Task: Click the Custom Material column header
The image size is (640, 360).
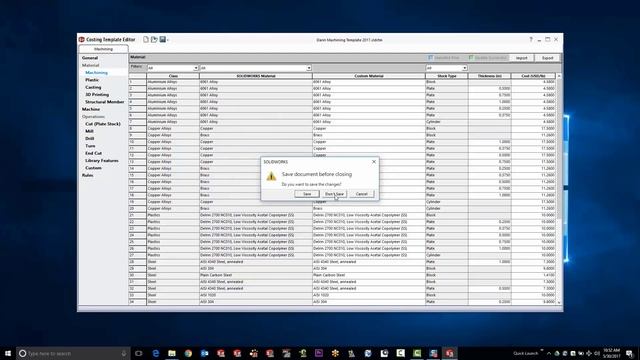Action: (x=369, y=76)
